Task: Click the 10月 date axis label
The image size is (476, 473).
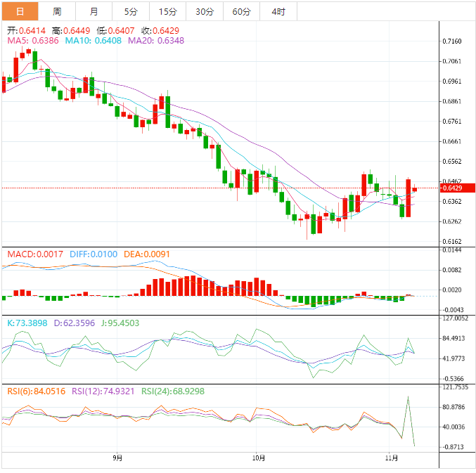Action: (x=259, y=458)
